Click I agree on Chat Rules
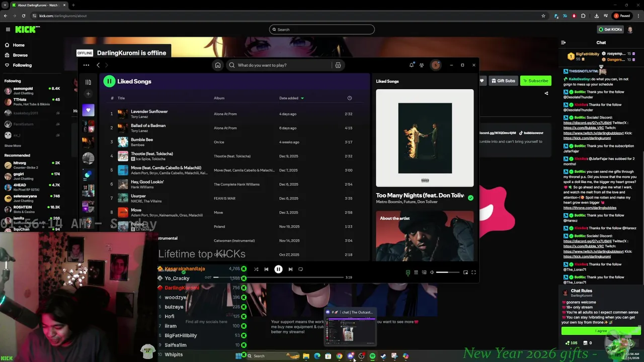The height and width of the screenshot is (362, 644). point(601,331)
